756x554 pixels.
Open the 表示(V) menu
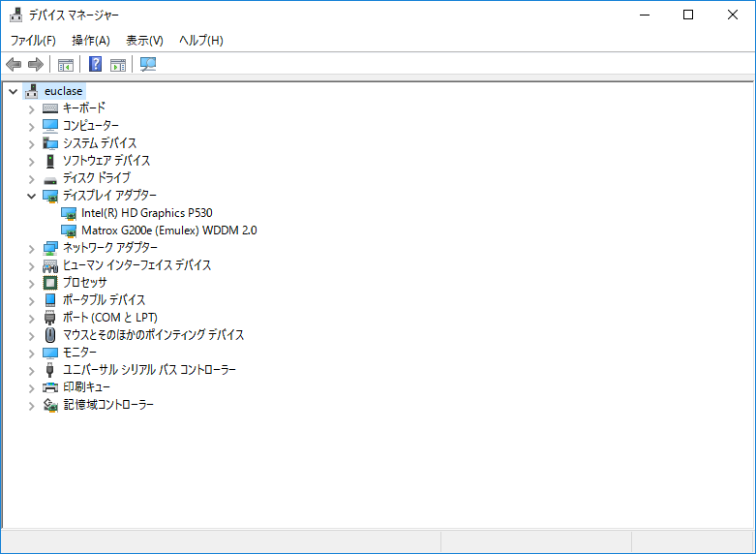[x=144, y=40]
